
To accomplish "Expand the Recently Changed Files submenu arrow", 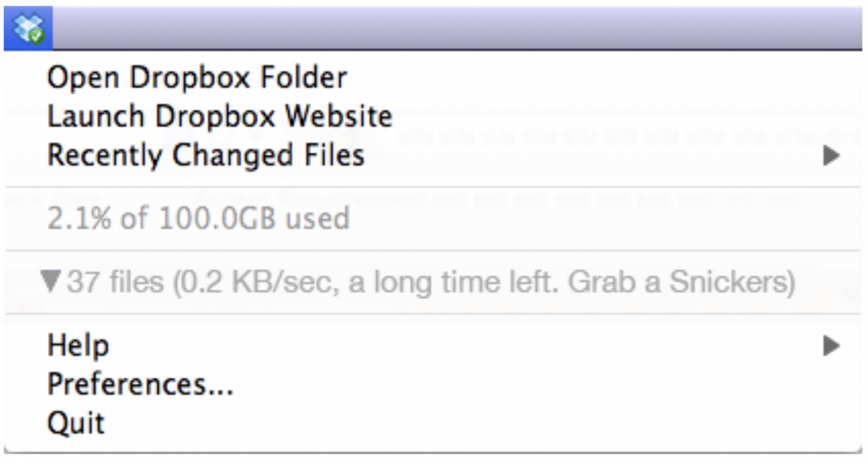I will pyautogui.click(x=830, y=155).
